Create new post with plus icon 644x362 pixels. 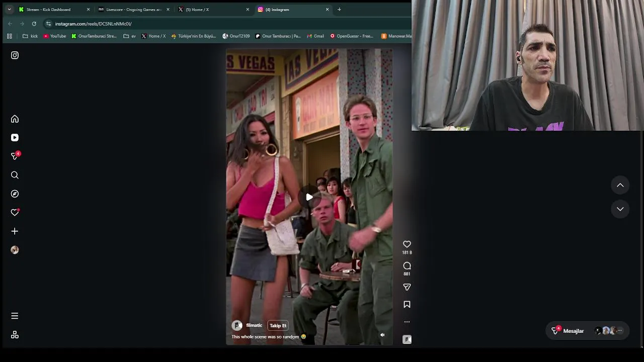[x=15, y=231]
